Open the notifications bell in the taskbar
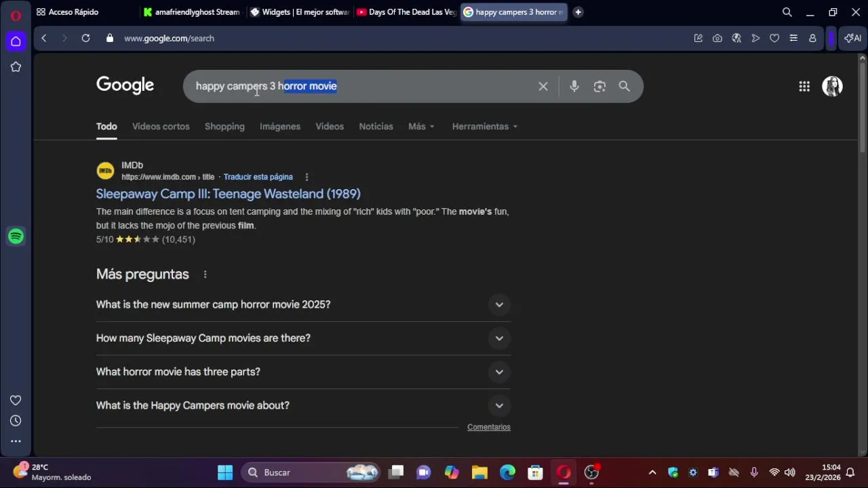Viewport: 868px width, 488px height. click(850, 472)
